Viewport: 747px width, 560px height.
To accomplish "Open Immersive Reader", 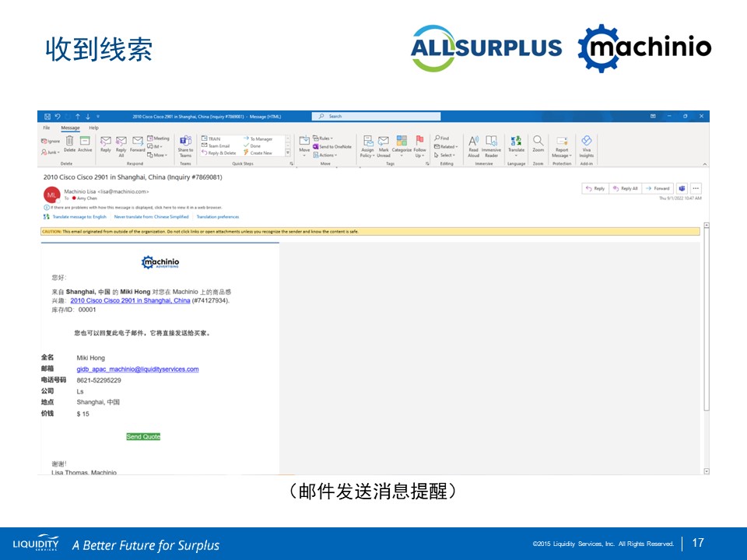I will point(491,146).
